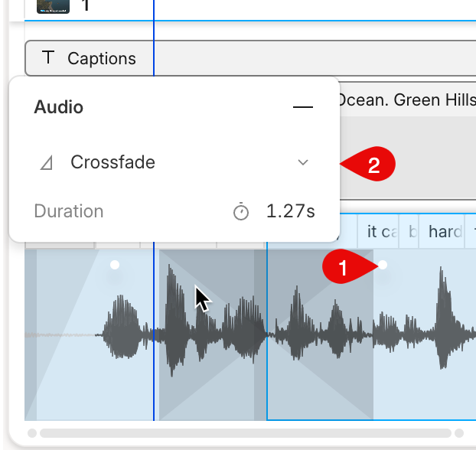This screenshot has height=450, width=476.
Task: Click the video thumbnail at top left
Action: (x=54, y=5)
